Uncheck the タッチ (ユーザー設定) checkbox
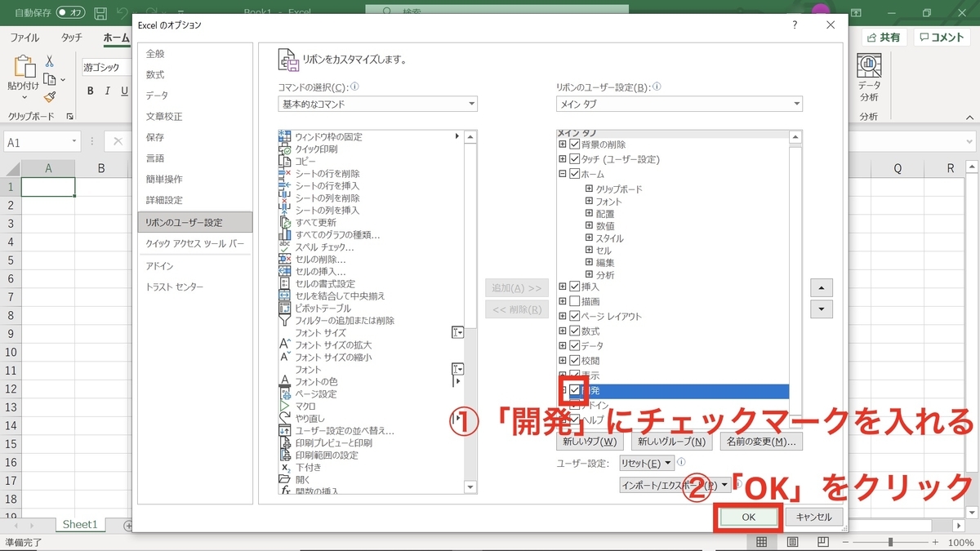This screenshot has width=980, height=551. [x=575, y=159]
